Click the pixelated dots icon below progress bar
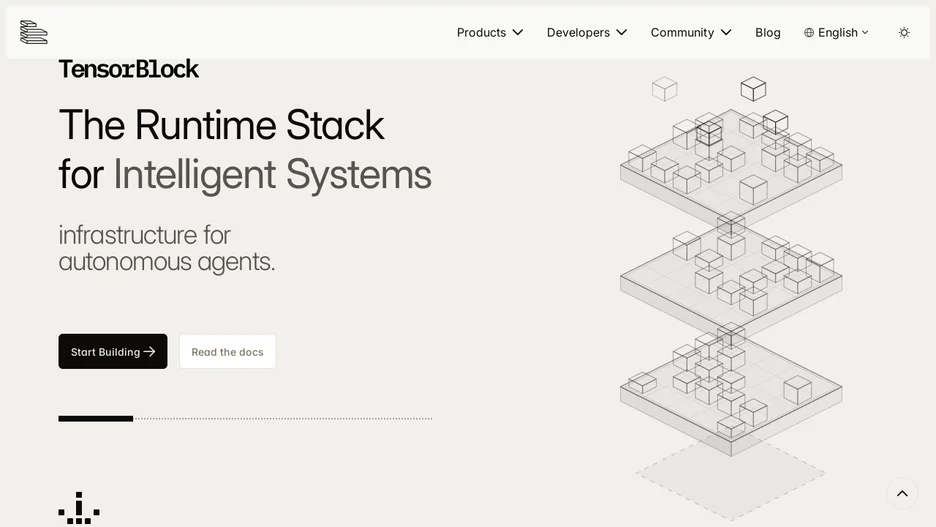 click(79, 508)
